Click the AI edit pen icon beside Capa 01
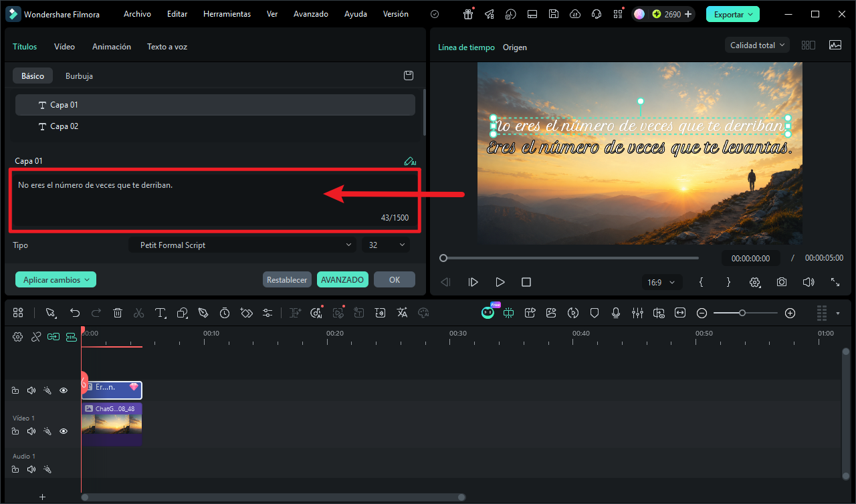This screenshot has height=504, width=856. [x=410, y=161]
